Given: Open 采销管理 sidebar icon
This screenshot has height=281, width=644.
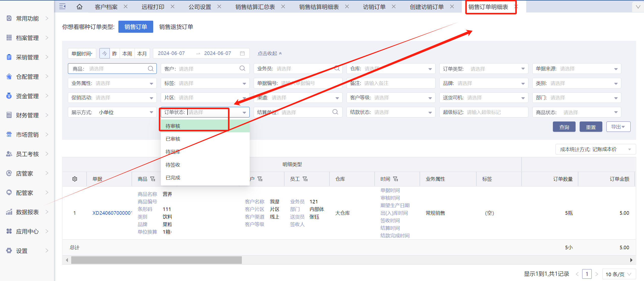Looking at the screenshot, I should (x=9, y=57).
